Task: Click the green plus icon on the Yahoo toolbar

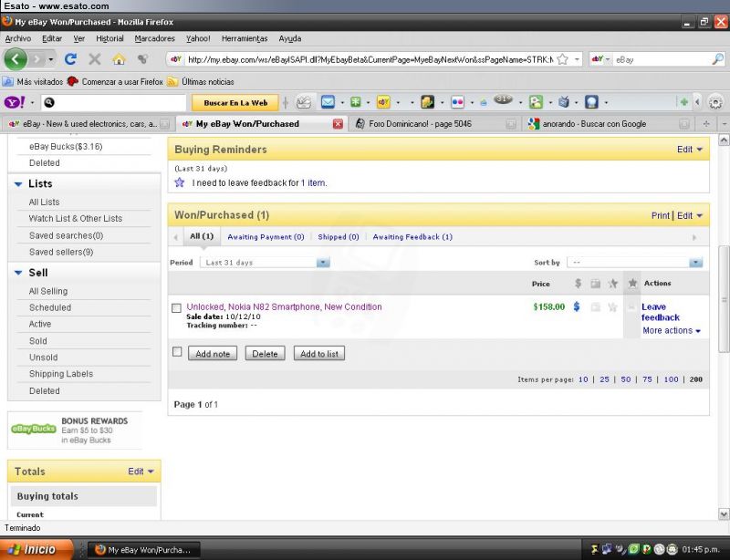Action: pyautogui.click(x=683, y=102)
